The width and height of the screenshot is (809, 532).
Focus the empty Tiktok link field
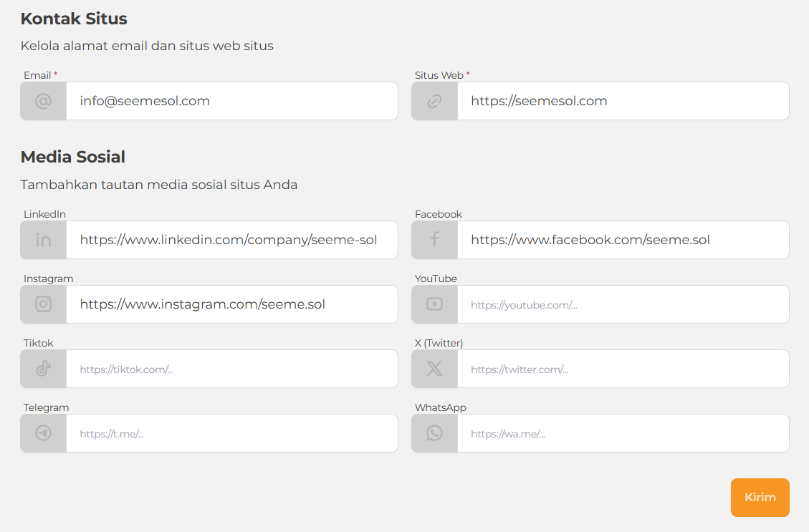(x=231, y=369)
